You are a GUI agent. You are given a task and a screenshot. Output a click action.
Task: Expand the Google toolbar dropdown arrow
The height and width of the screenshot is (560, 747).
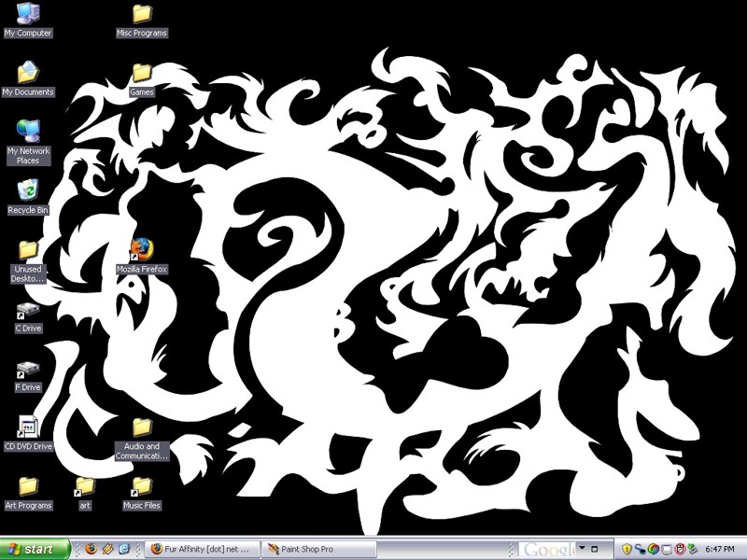point(582,549)
